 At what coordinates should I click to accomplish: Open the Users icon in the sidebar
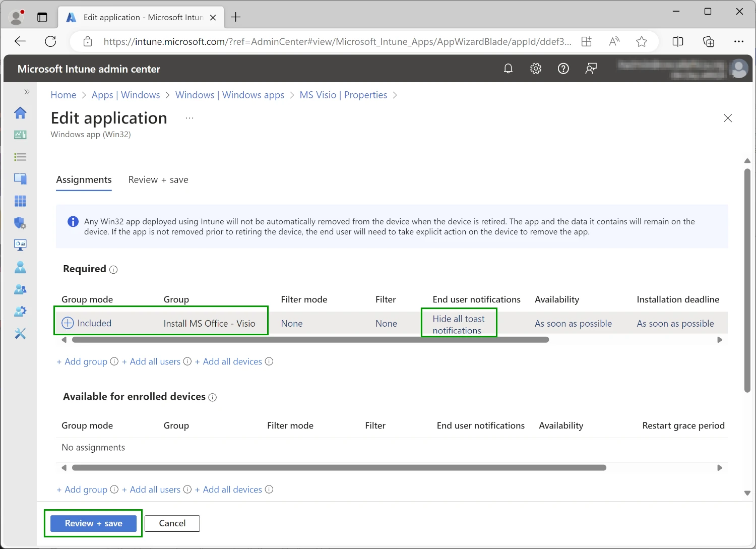20,267
